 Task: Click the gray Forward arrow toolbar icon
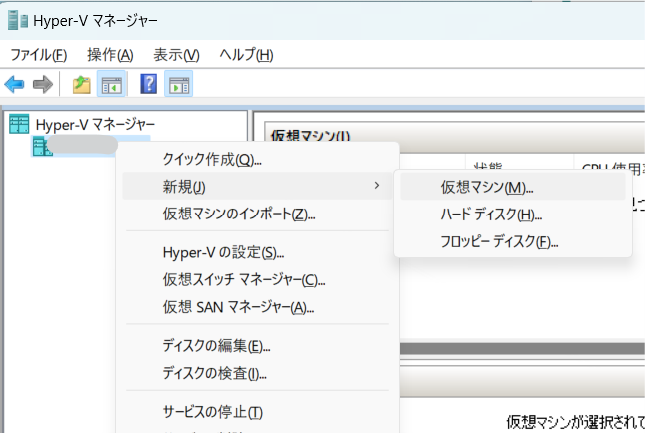[43, 84]
